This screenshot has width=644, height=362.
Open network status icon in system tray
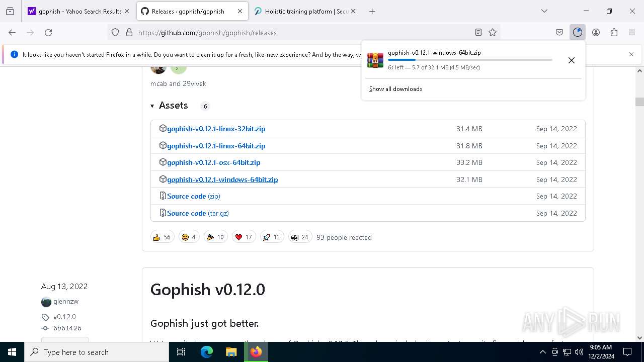(x=567, y=352)
